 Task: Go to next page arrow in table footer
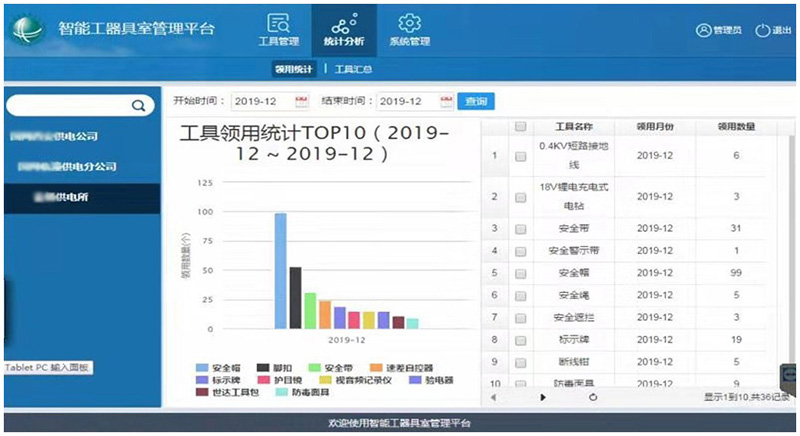coord(543,397)
